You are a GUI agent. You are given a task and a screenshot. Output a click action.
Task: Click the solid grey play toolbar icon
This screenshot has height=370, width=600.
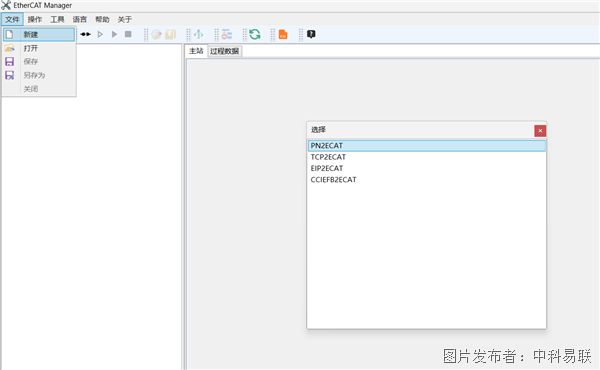pos(114,34)
